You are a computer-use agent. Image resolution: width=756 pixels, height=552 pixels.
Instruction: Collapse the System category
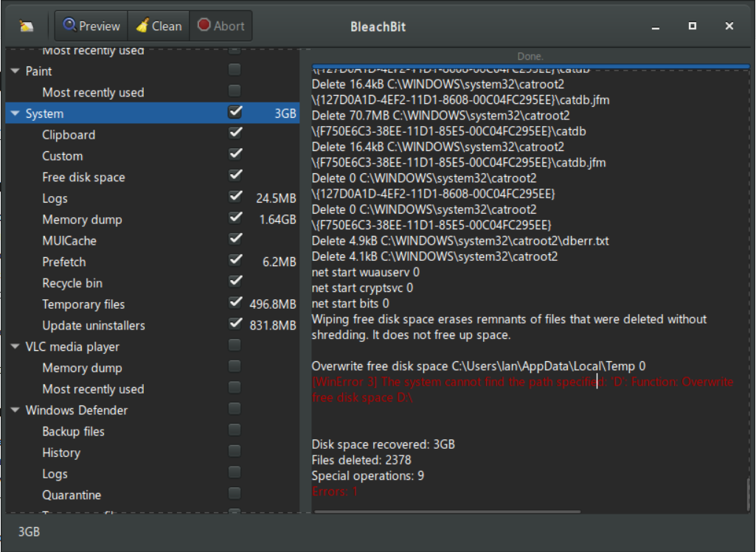(15, 113)
